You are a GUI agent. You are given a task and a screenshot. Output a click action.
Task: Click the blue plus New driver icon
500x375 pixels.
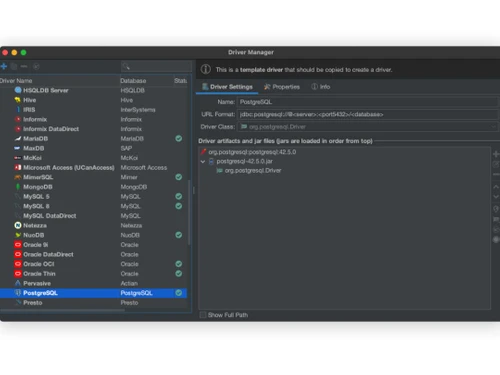tap(4, 66)
